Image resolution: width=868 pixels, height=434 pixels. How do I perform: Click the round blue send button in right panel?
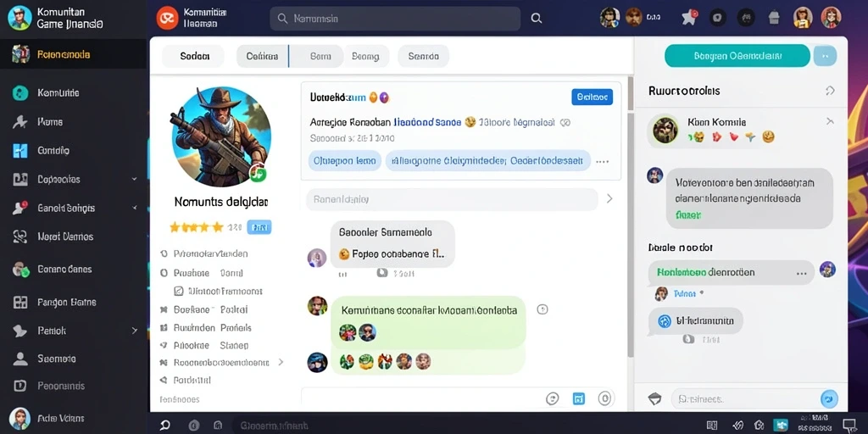coord(829,398)
